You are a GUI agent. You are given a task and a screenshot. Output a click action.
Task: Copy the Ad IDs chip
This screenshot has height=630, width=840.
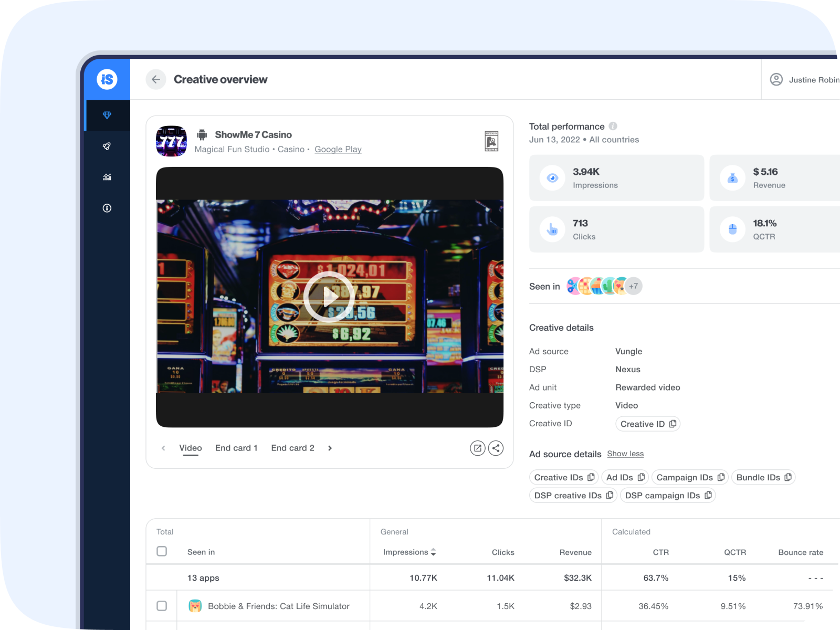coord(625,477)
